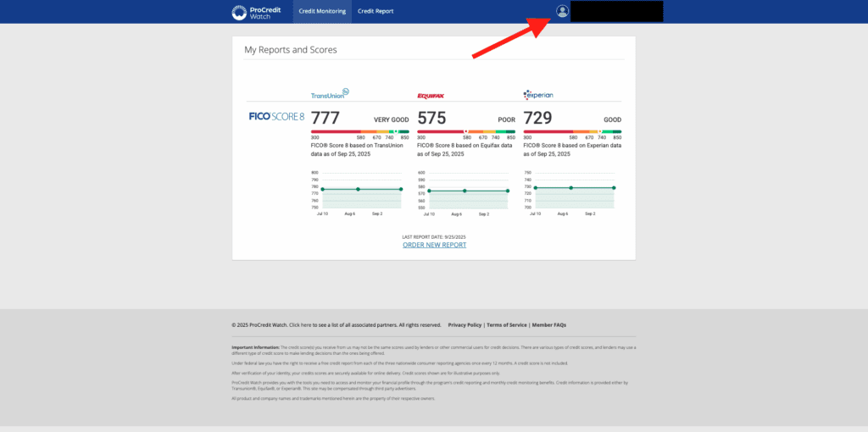Click the Experian score range color bar
Image resolution: width=868 pixels, height=432 pixels.
(572, 131)
